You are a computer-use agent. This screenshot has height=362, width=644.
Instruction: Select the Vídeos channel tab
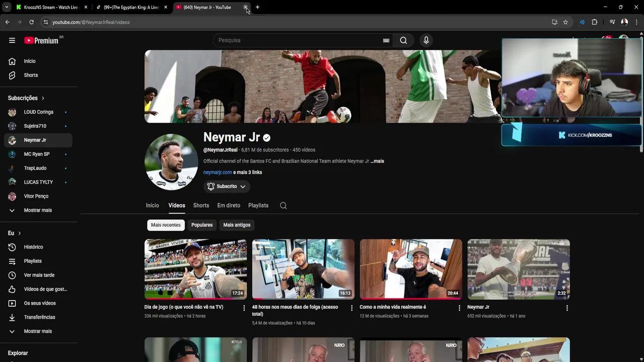coord(177,206)
